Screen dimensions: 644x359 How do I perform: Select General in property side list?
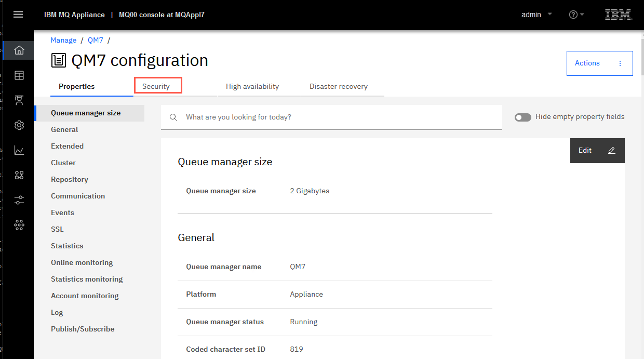coord(64,130)
